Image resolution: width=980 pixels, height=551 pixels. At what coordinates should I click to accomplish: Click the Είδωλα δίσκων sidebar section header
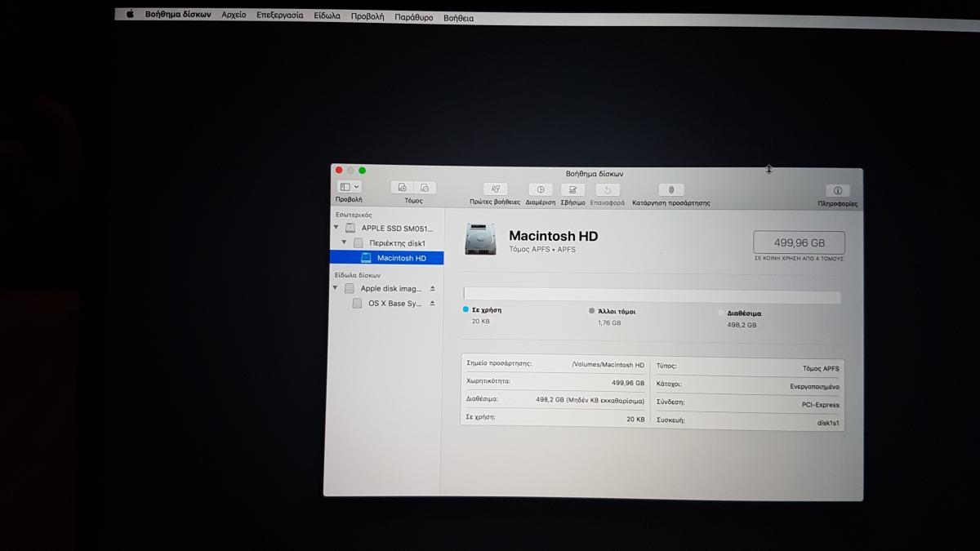(357, 275)
